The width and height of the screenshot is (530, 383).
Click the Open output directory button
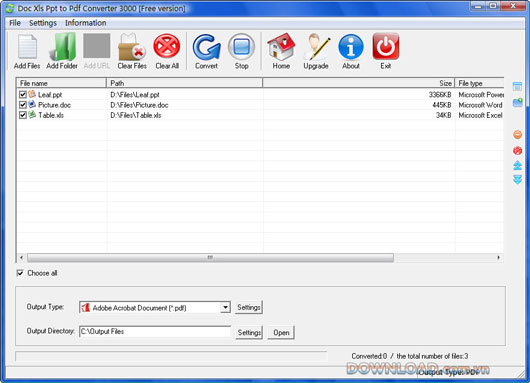pyautogui.click(x=281, y=332)
